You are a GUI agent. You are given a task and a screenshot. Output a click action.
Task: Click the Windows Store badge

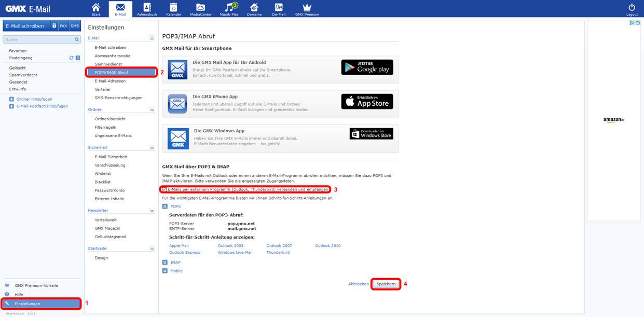pyautogui.click(x=371, y=133)
